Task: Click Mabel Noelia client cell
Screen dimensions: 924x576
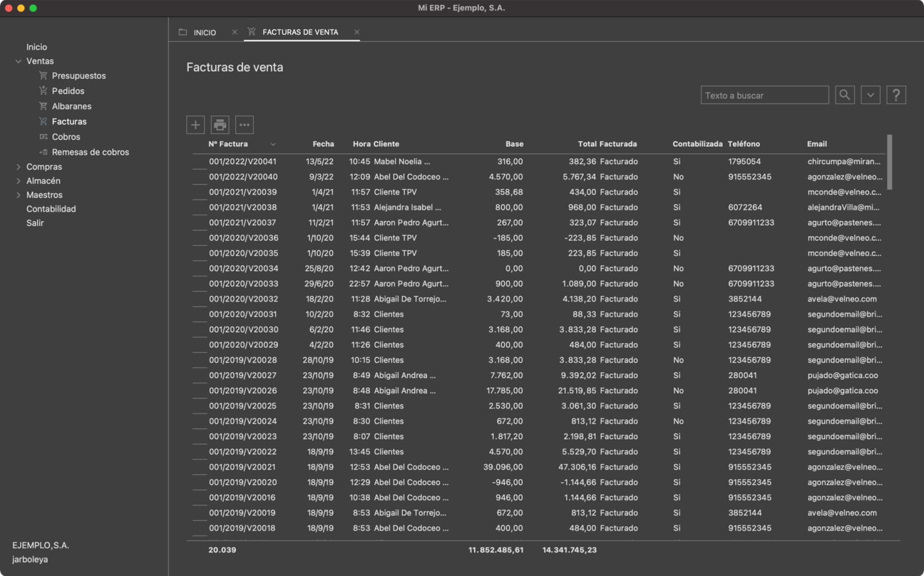Action: (x=402, y=161)
